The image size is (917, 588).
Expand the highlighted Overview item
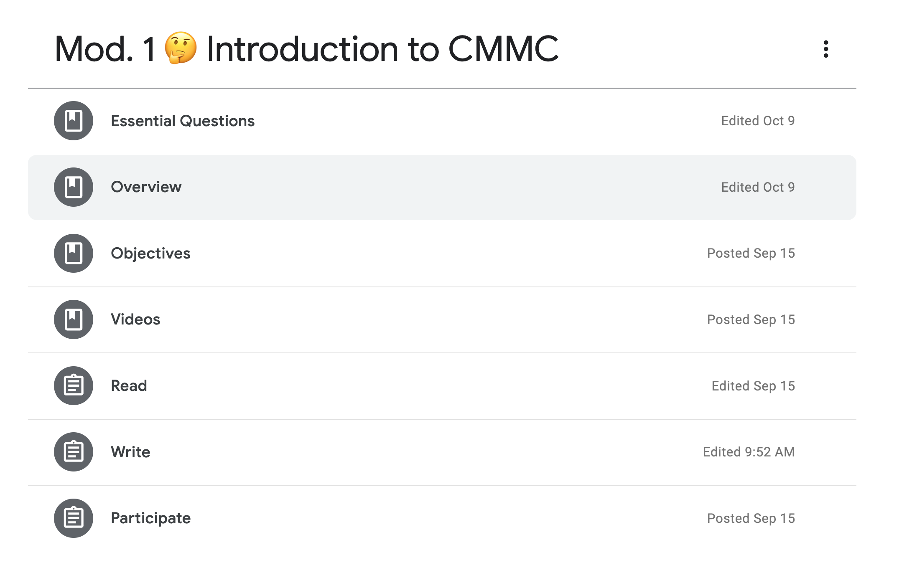(442, 188)
